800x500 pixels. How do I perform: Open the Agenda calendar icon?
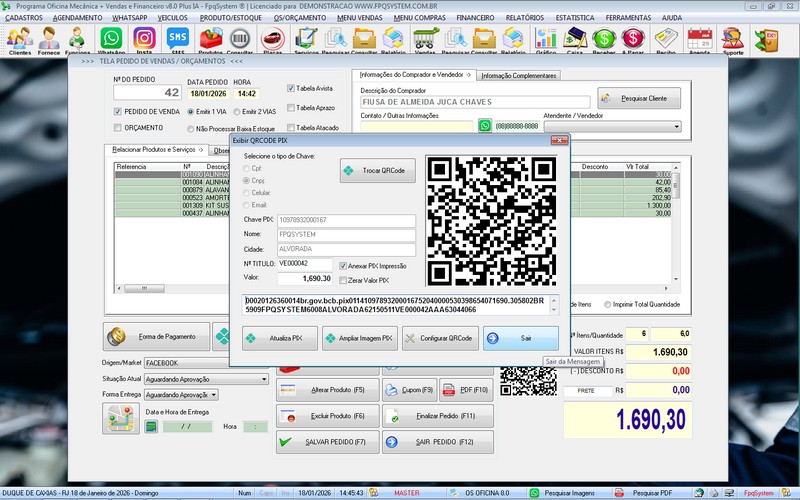[699, 40]
